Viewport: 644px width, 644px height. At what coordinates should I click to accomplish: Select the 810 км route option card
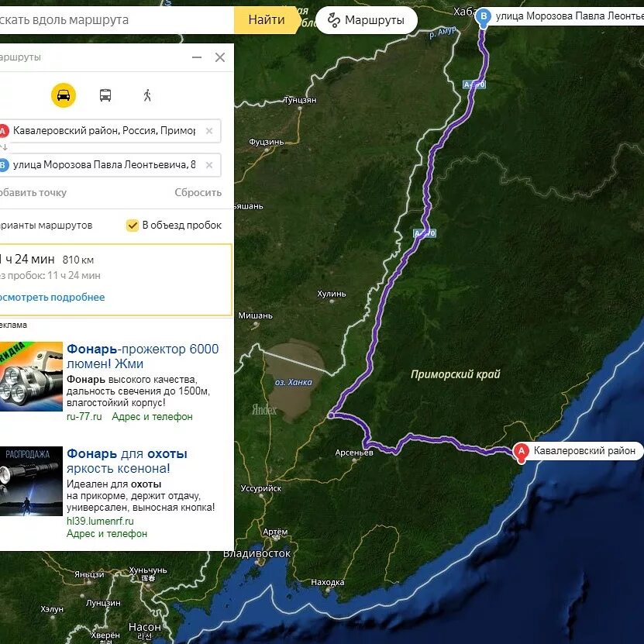pos(115,280)
